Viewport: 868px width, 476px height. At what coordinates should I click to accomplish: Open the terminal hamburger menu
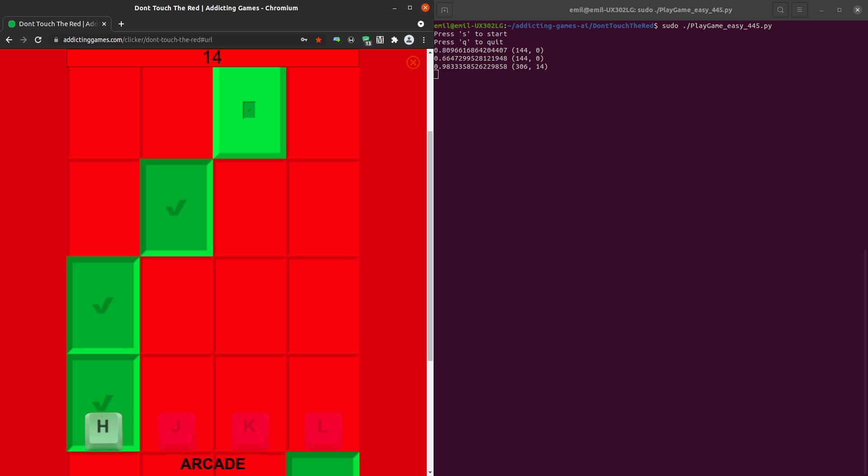800,9
